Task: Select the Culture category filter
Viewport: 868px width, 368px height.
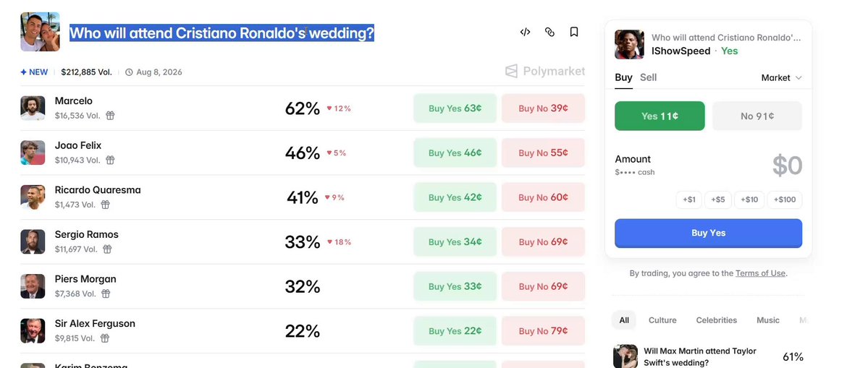Action: pos(662,320)
